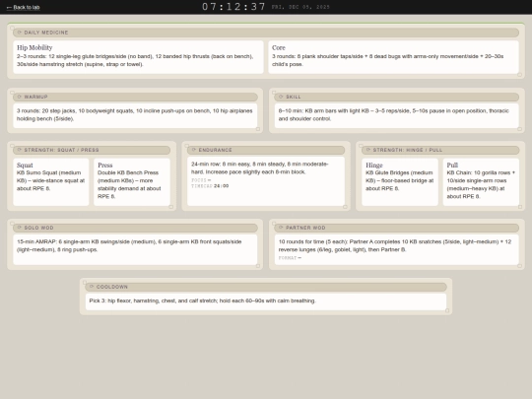Image resolution: width=532 pixels, height=399 pixels.
Task: Click the refresh icon beside Daily Medicine
Action: tap(20, 33)
